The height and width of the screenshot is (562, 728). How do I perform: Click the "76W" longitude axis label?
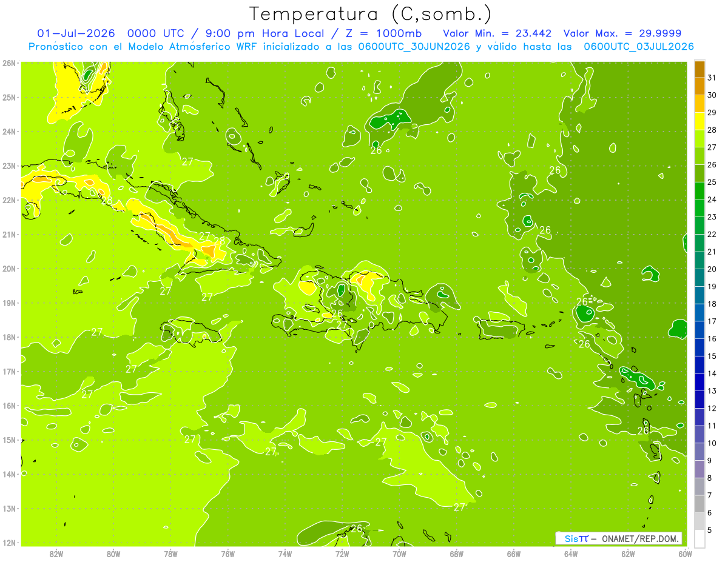tap(227, 554)
